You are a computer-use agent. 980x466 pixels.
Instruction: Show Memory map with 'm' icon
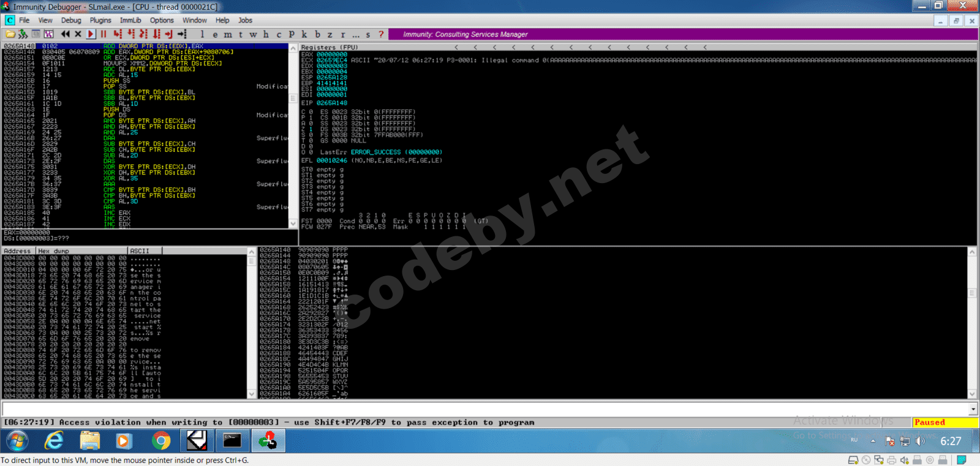228,34
